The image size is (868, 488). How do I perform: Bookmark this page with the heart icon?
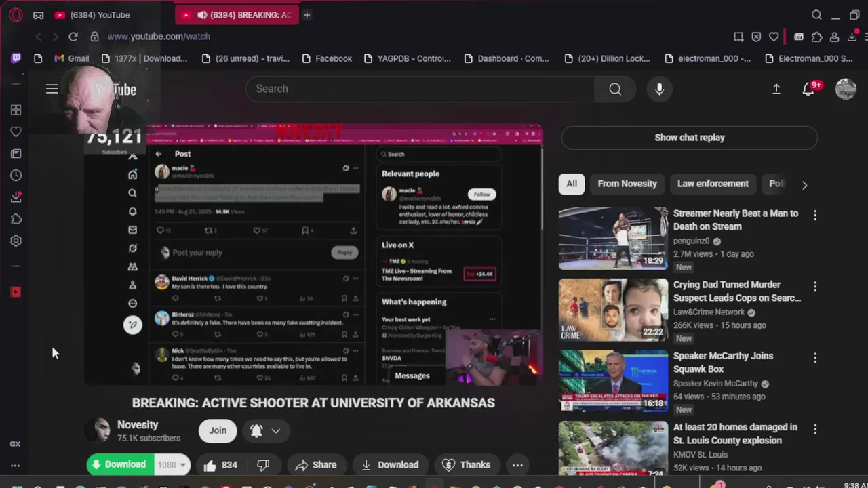click(774, 37)
